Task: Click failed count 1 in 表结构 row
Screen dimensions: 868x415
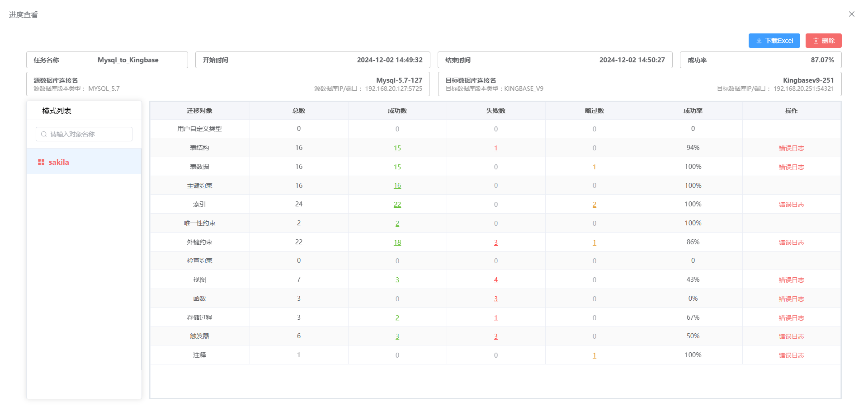Action: tap(496, 148)
